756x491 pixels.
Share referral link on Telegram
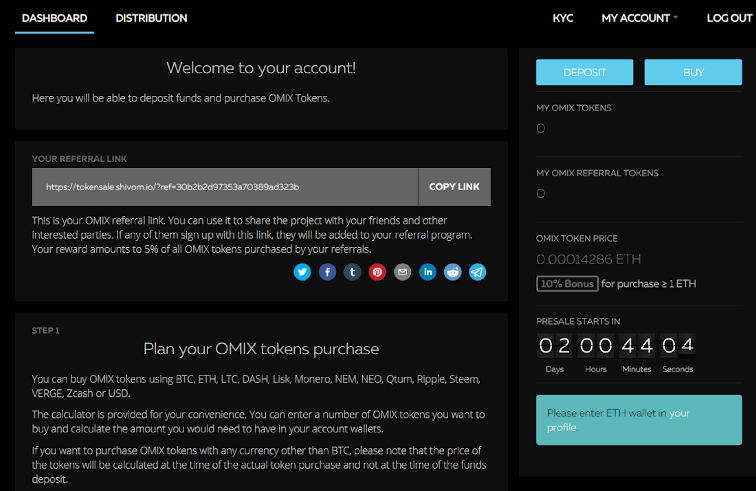pyautogui.click(x=478, y=272)
